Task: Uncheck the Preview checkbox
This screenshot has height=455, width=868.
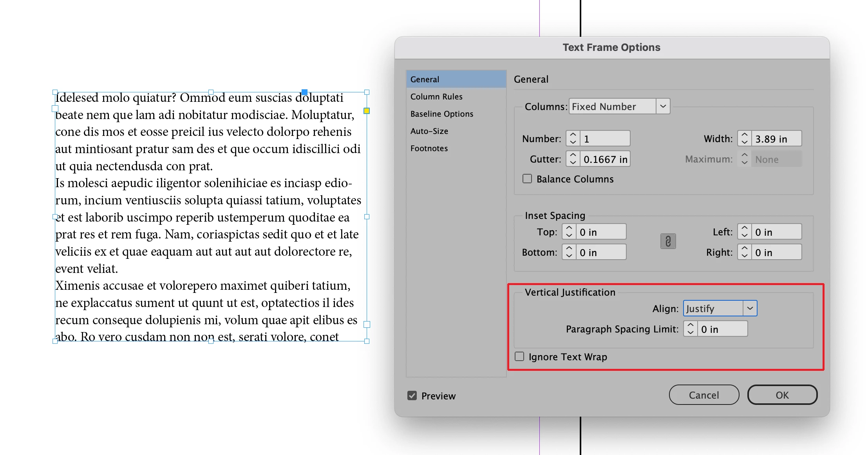Action: click(412, 395)
